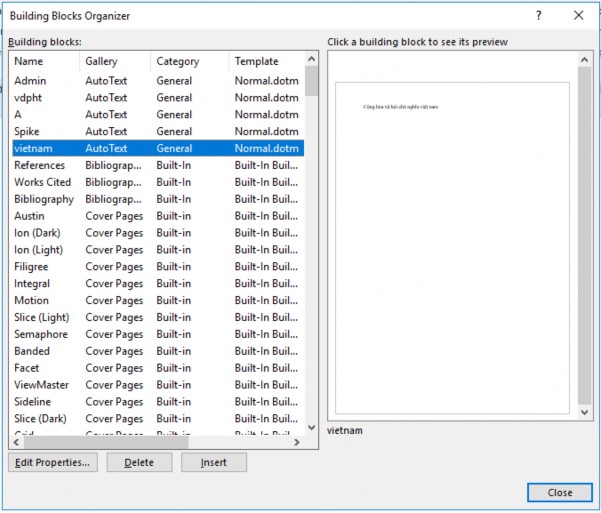Click the Edit Properties button
This screenshot has width=601, height=513.
(52, 463)
